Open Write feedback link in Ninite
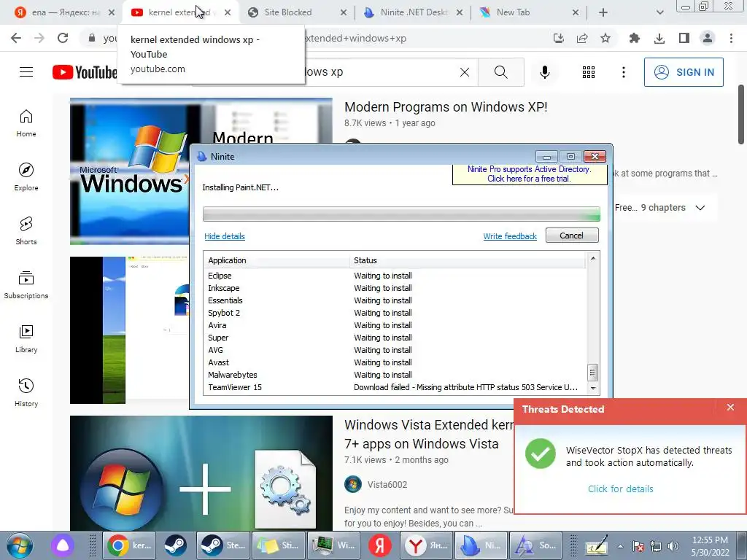This screenshot has height=560, width=747. 510,236
